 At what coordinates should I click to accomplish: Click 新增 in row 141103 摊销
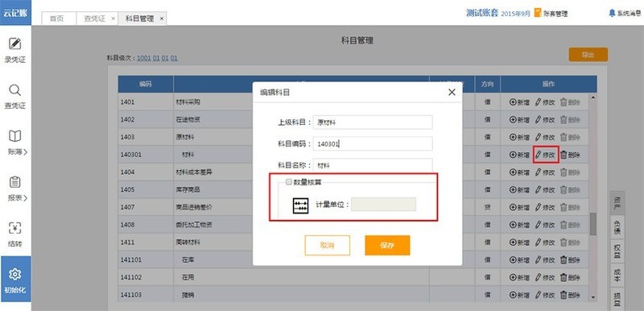point(519,295)
